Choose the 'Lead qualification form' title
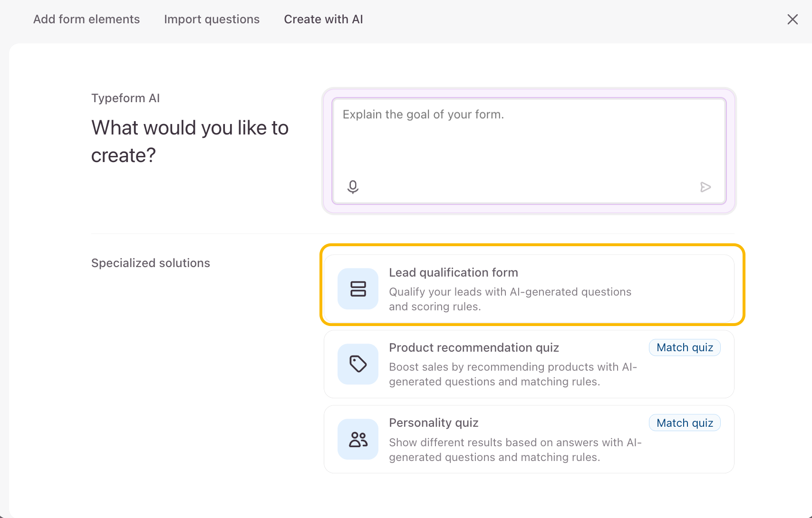Image resolution: width=812 pixels, height=518 pixels. [x=453, y=273]
